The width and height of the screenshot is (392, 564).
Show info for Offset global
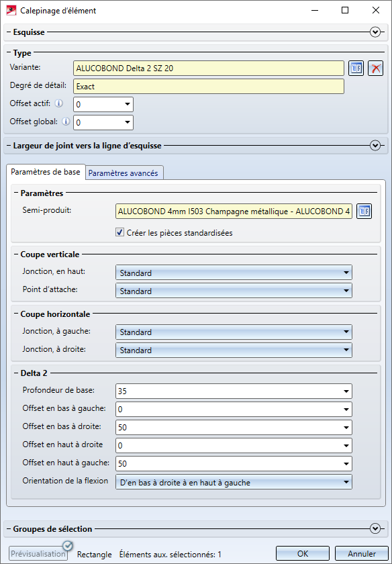pos(66,122)
